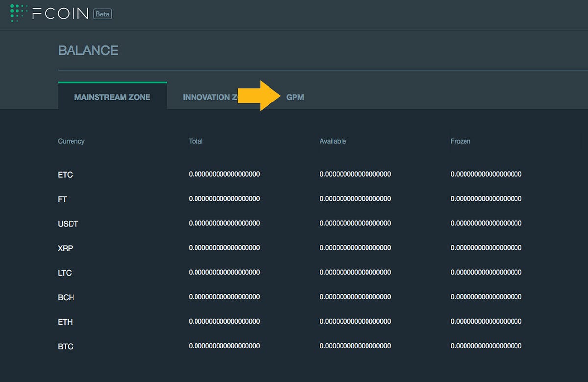Select the LTC currency row label

tap(65, 273)
